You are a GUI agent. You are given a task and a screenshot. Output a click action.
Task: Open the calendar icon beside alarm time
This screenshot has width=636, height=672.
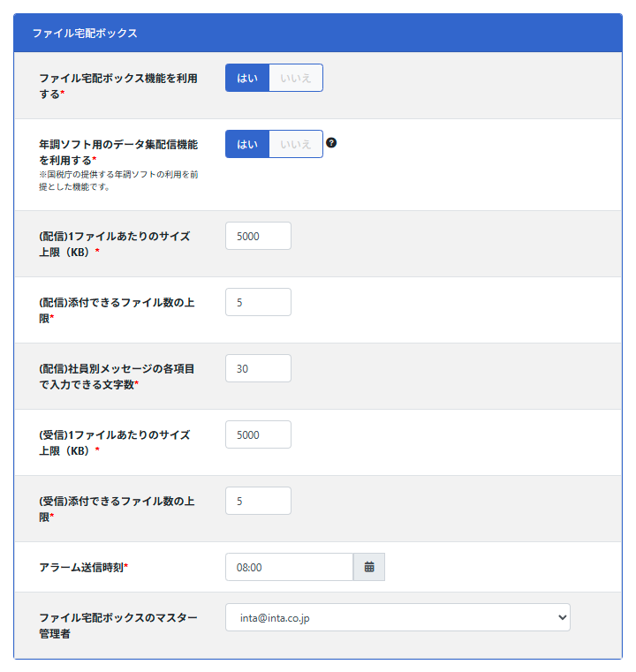pyautogui.click(x=369, y=567)
